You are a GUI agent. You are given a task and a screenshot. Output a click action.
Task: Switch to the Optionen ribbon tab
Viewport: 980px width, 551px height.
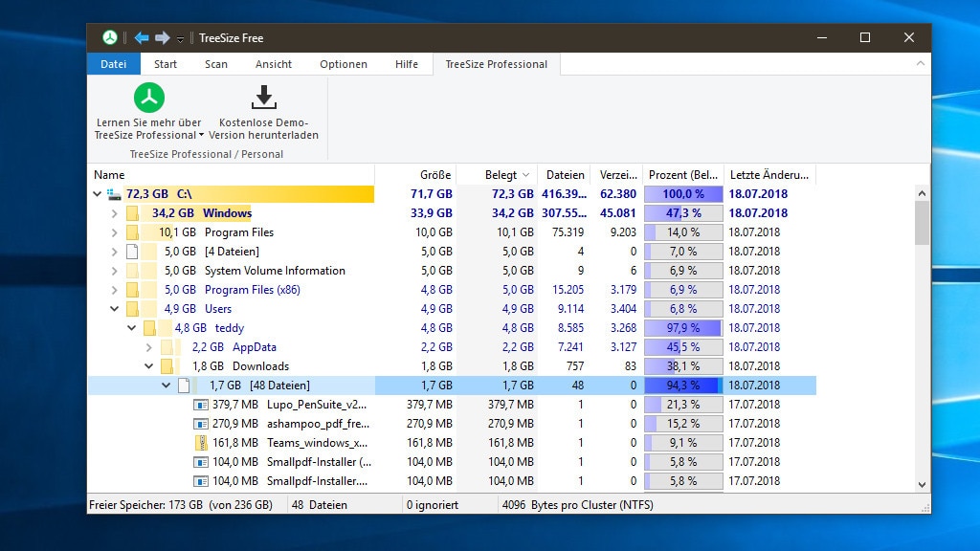point(344,64)
